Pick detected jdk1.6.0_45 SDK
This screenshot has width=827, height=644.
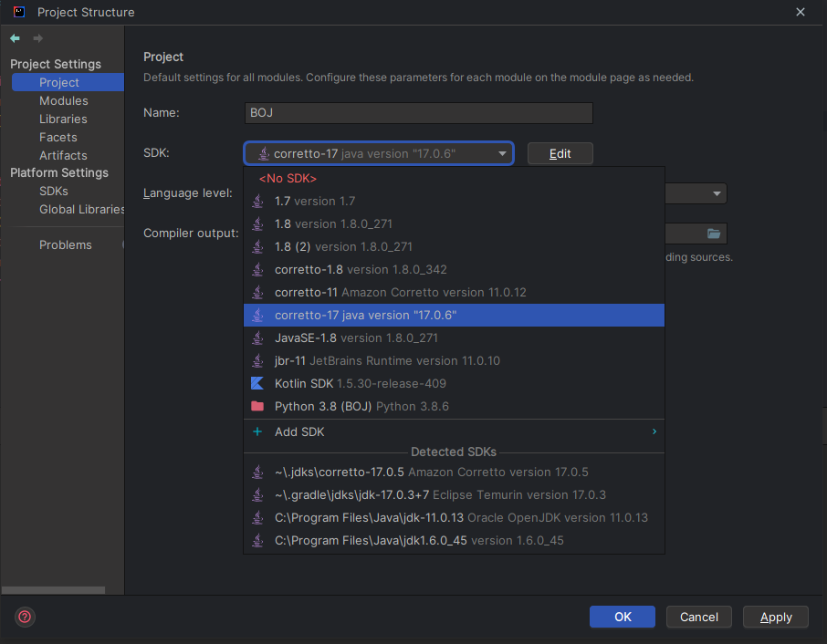pos(454,540)
